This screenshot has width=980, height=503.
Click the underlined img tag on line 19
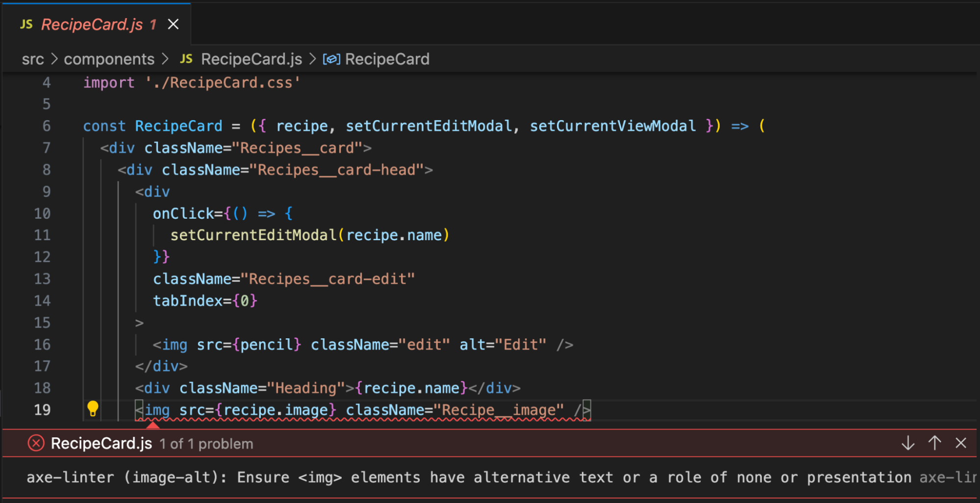pos(363,410)
